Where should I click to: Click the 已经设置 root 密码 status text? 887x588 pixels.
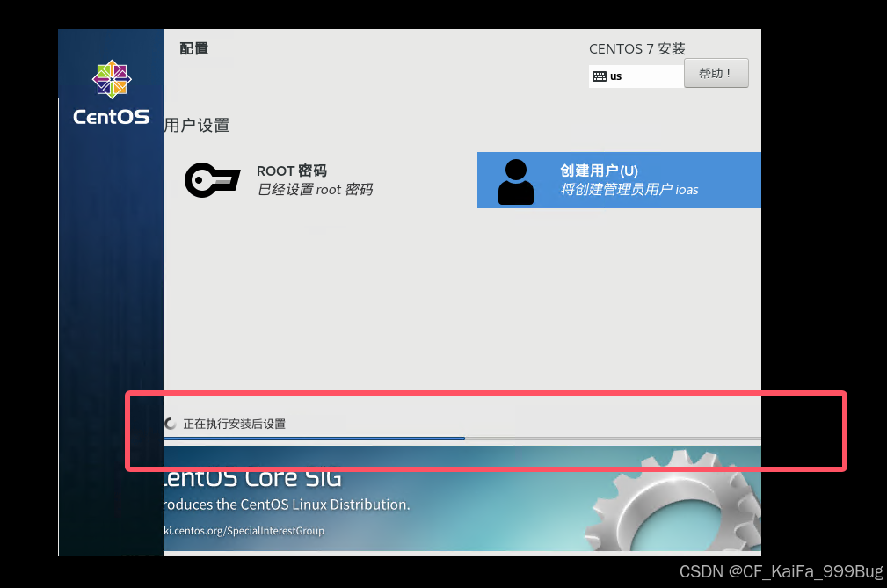[315, 189]
